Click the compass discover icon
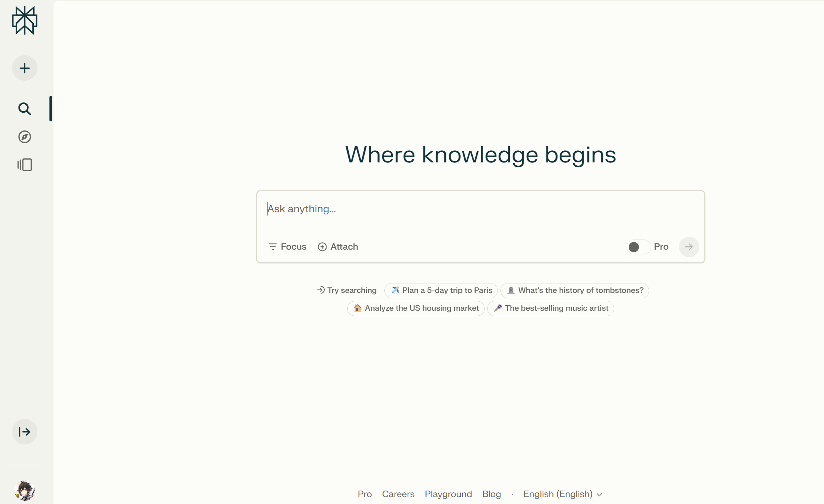This screenshot has width=824, height=504. point(25,137)
